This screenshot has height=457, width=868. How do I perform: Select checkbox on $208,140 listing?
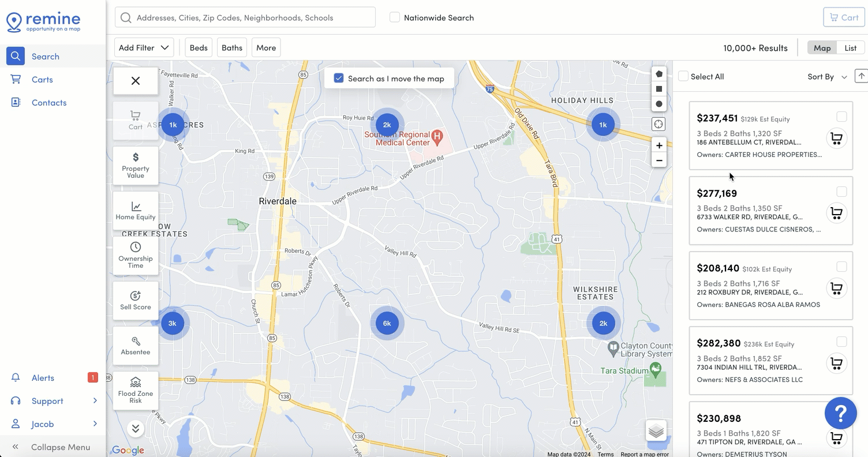[841, 267]
